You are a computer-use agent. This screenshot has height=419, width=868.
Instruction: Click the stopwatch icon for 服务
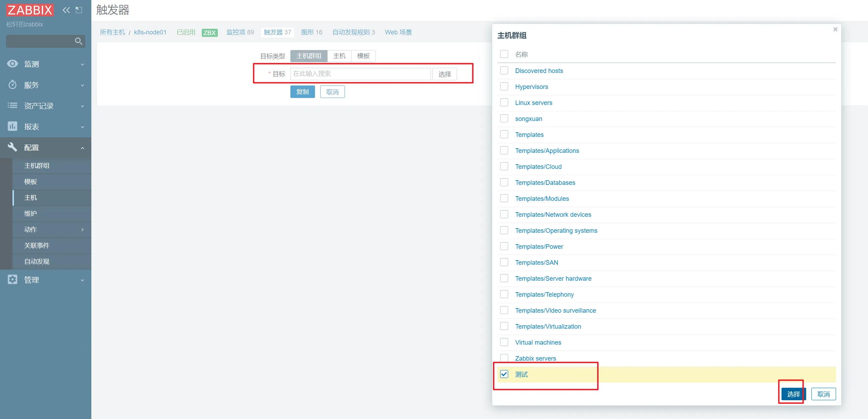[13, 85]
